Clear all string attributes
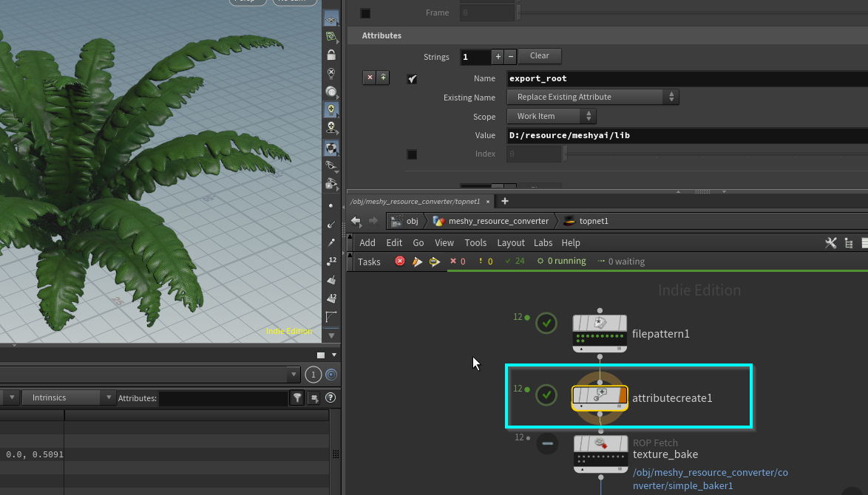Screen dimensions: 868x495 (540, 56)
